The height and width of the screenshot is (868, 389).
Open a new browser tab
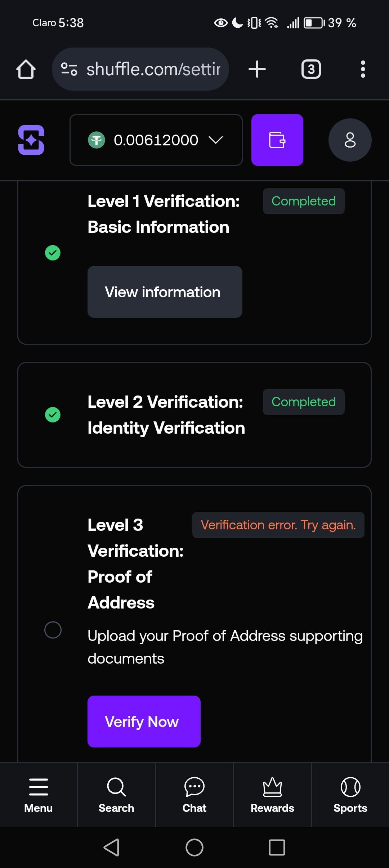pyautogui.click(x=257, y=69)
